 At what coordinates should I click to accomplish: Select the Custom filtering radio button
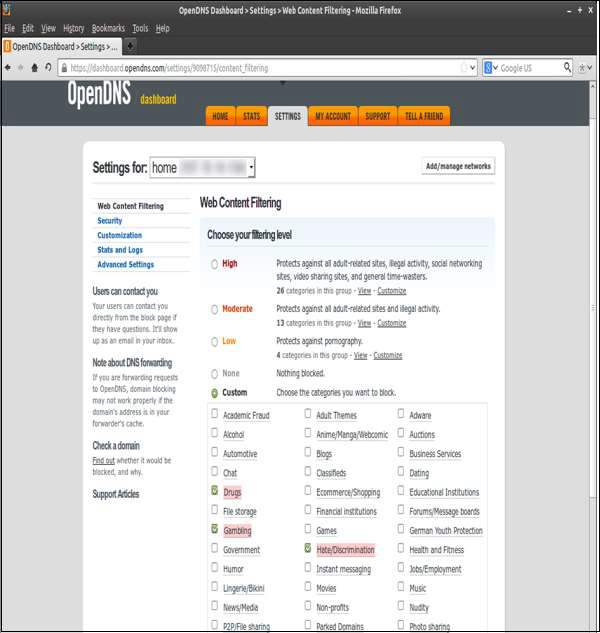214,393
